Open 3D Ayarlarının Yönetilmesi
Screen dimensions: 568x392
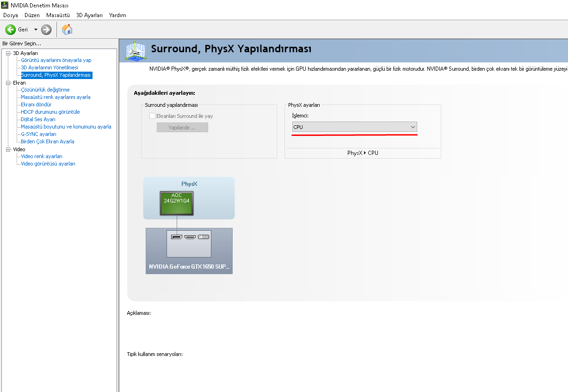tap(49, 67)
